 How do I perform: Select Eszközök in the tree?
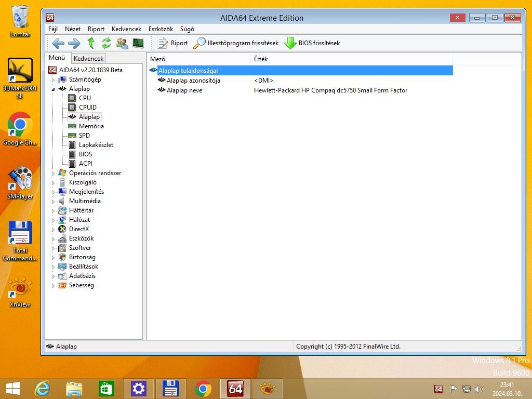tap(81, 238)
